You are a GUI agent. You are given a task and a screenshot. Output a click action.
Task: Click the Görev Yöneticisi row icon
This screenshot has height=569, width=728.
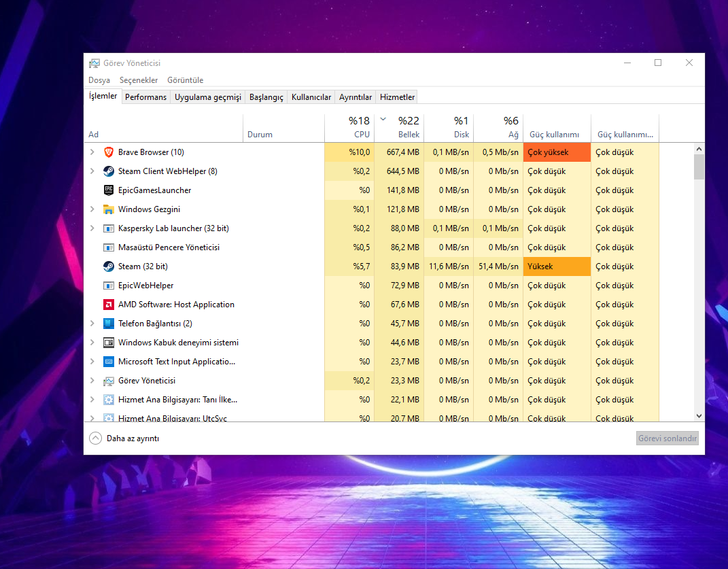click(109, 381)
